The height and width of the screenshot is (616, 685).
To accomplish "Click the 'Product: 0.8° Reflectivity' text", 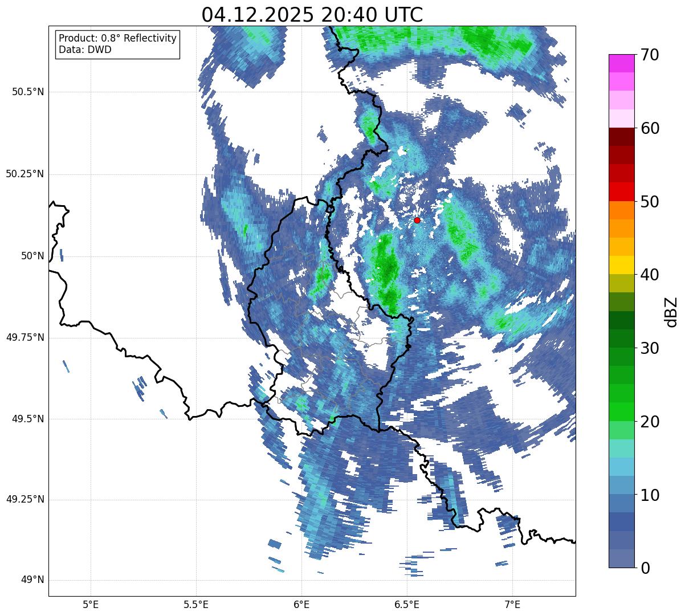I will (118, 38).
